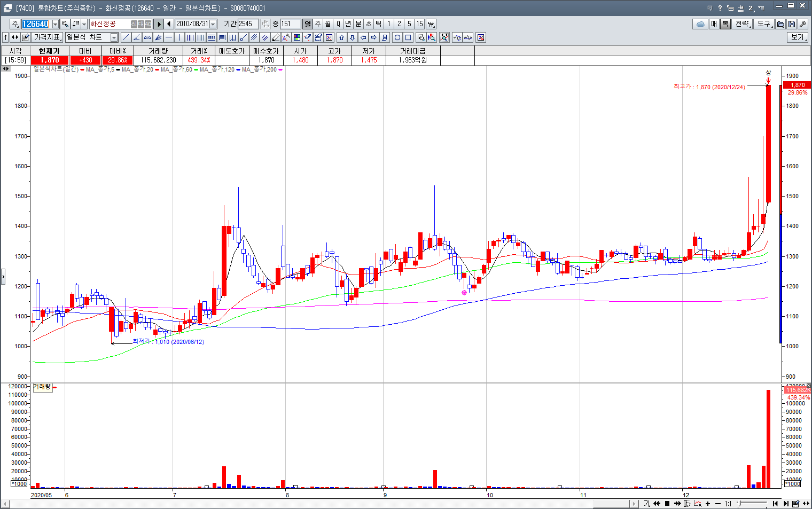Click the horizontal chart scrollbar track

(321, 504)
